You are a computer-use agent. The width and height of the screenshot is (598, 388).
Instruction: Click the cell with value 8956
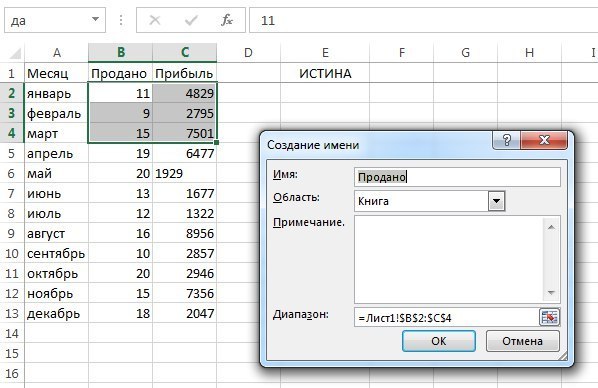[x=185, y=233]
